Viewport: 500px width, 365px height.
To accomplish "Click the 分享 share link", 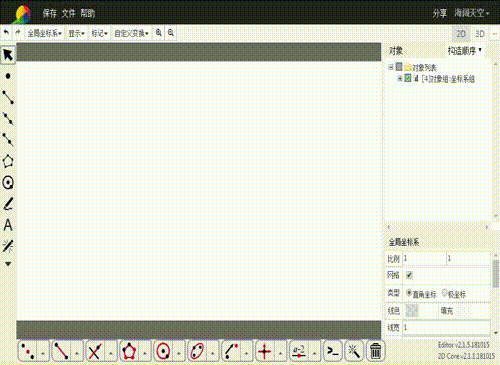I will point(440,13).
